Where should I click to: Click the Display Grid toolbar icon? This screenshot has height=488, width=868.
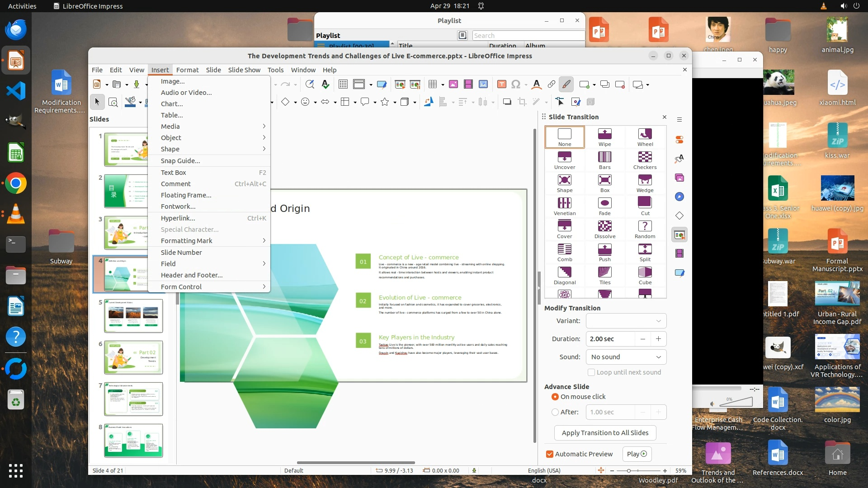point(343,84)
